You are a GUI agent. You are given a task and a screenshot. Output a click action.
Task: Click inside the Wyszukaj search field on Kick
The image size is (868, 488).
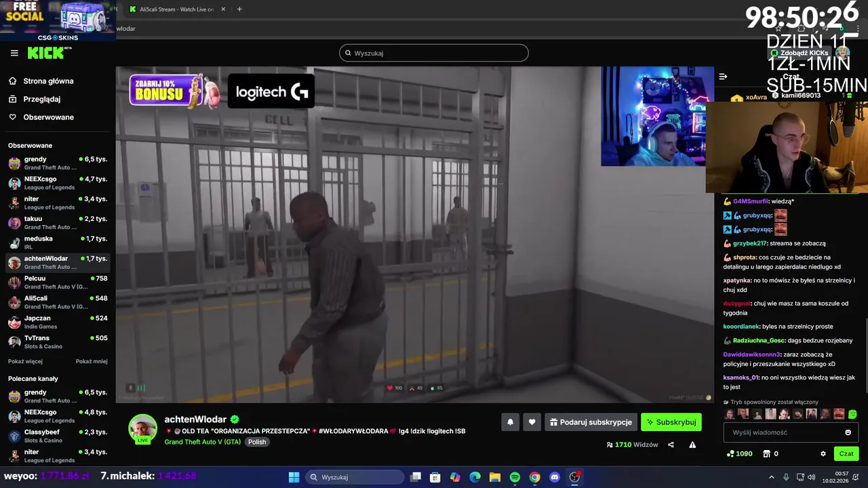tap(434, 53)
